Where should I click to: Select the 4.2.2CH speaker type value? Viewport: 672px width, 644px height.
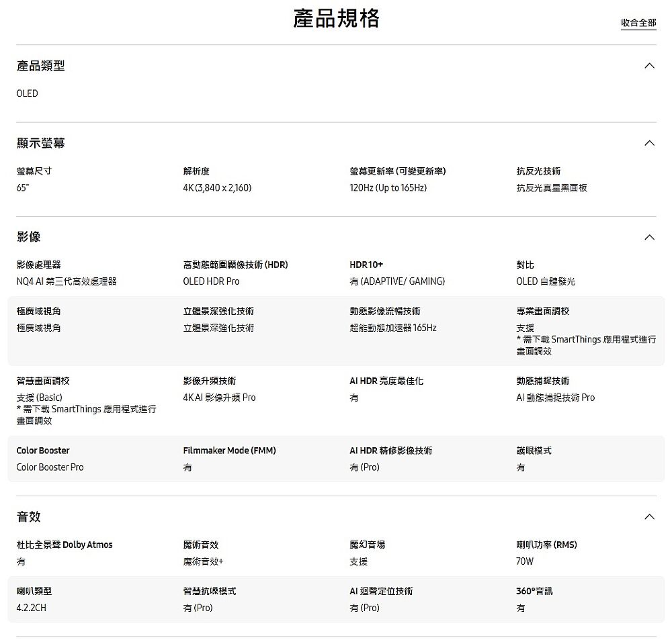[32, 608]
